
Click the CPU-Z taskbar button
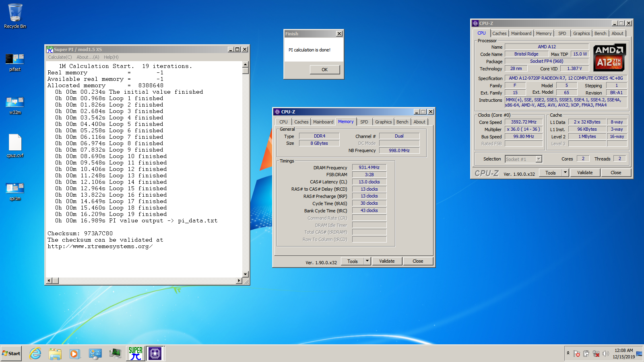155,354
